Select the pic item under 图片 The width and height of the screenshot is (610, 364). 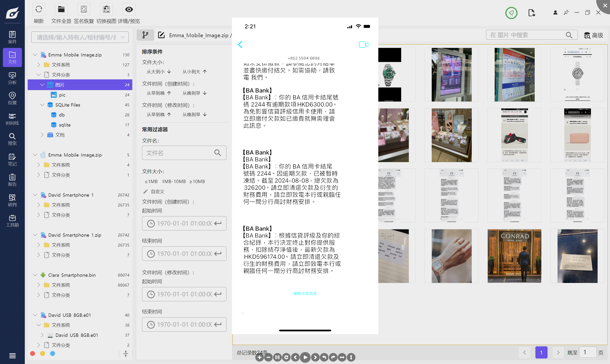pos(62,95)
